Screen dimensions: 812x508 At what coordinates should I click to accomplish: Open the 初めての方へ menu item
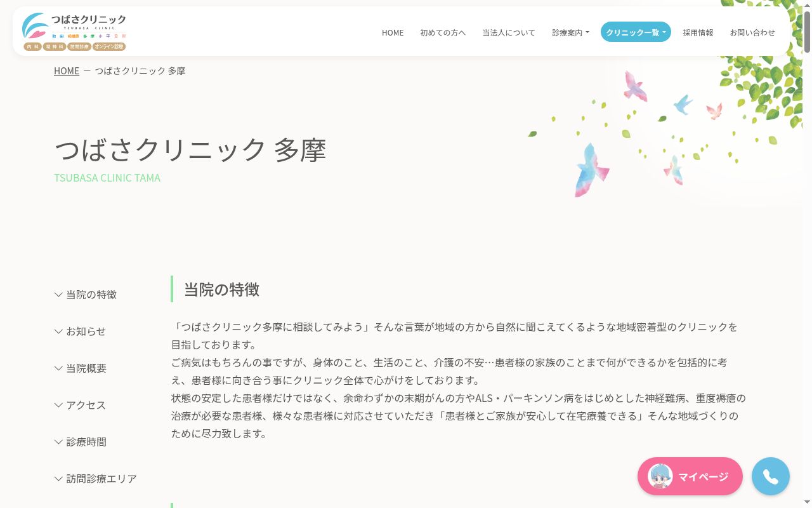443,32
